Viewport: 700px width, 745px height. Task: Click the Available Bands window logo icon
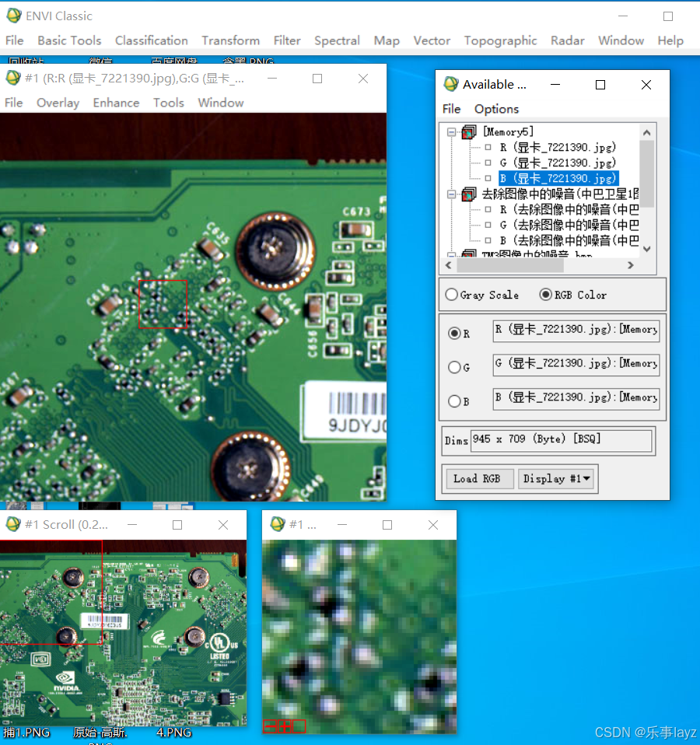[x=450, y=84]
